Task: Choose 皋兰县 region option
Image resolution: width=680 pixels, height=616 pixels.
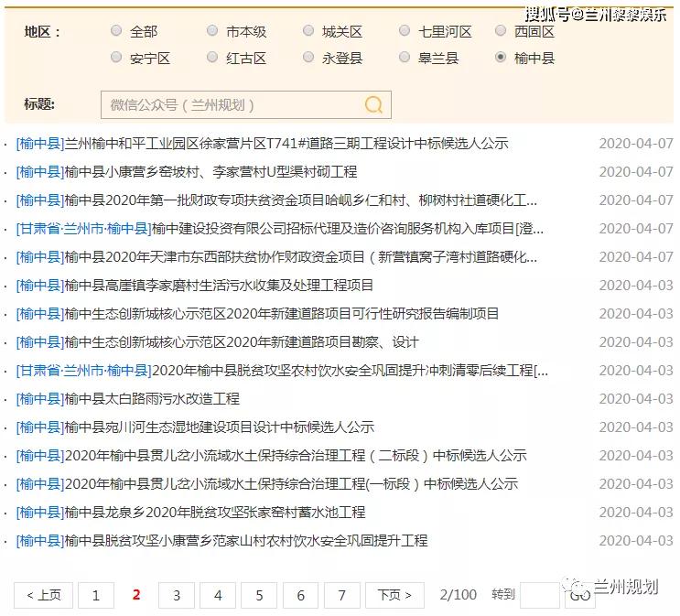Action: 405,57
